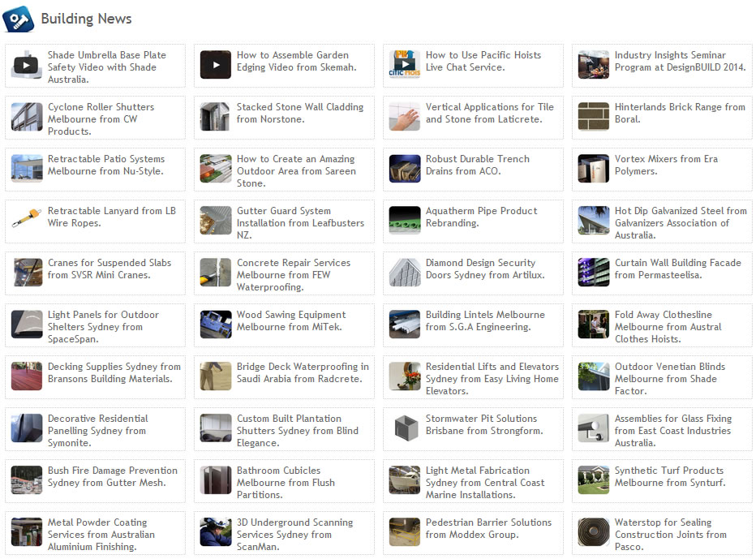
Task: Open the Concrete Repair Services thumbnail
Action: tap(216, 272)
